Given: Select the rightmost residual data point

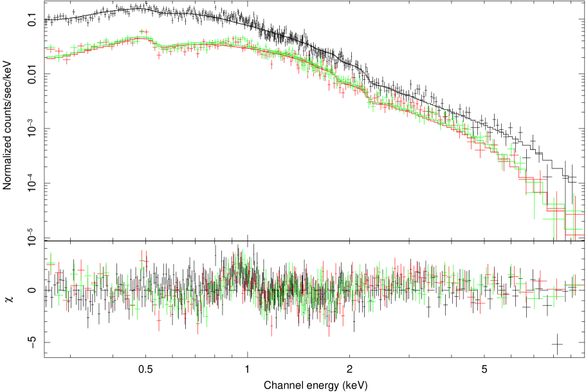Looking at the screenshot, I should pos(574,285).
